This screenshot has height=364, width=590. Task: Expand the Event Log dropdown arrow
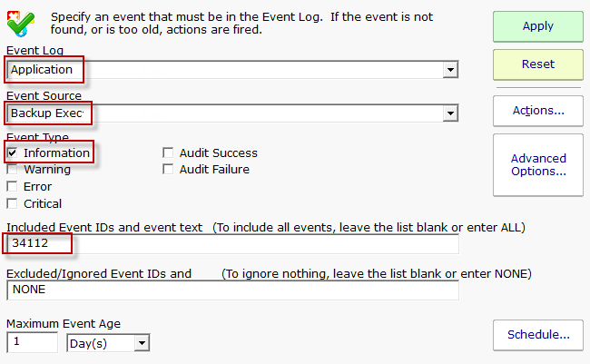click(x=450, y=70)
